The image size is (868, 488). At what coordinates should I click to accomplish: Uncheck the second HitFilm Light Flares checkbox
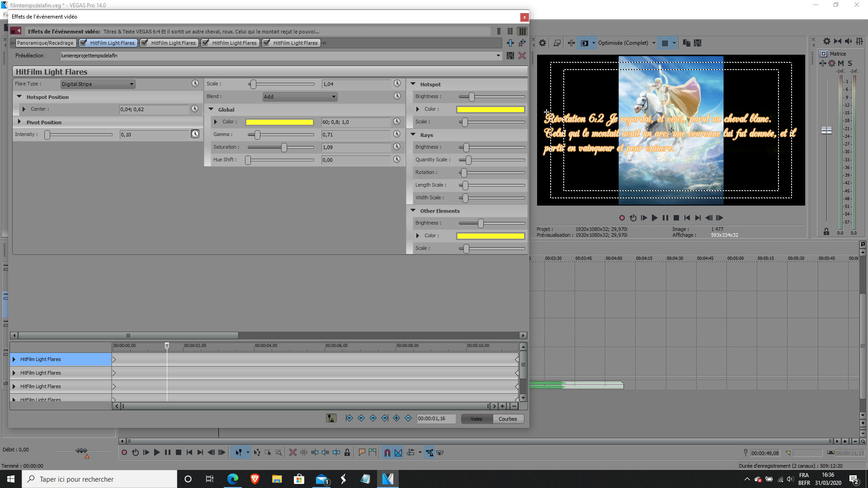[x=145, y=43]
